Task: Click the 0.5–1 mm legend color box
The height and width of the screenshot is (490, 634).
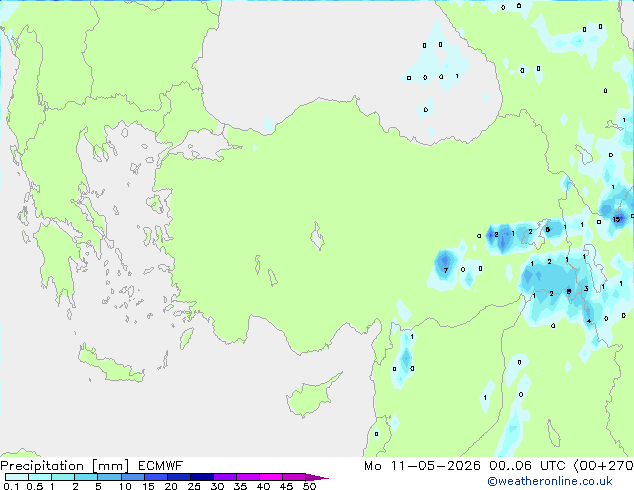Action: (x=40, y=477)
